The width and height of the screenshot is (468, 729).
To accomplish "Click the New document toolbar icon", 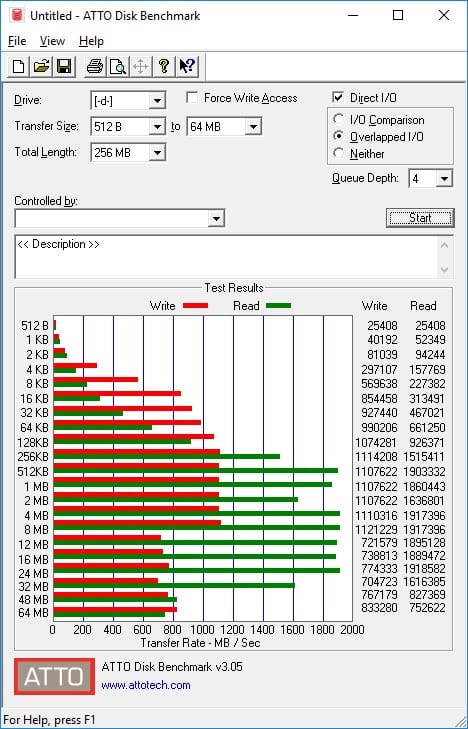I will tap(19, 66).
